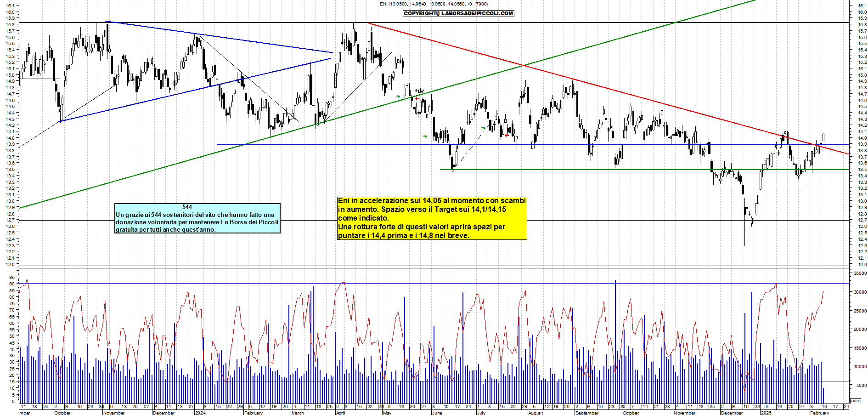This screenshot has height=415, width=868.
Task: Click the 'April' month label
Action: (340, 413)
